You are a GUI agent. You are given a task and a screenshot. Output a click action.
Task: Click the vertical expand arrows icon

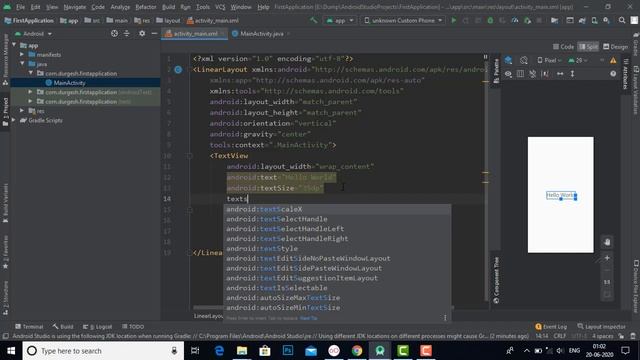[x=572, y=74]
